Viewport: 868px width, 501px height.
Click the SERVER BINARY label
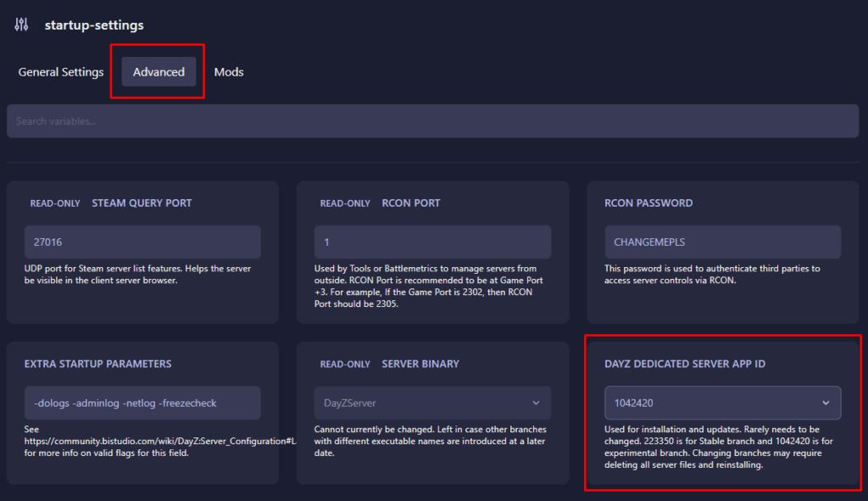pos(420,364)
